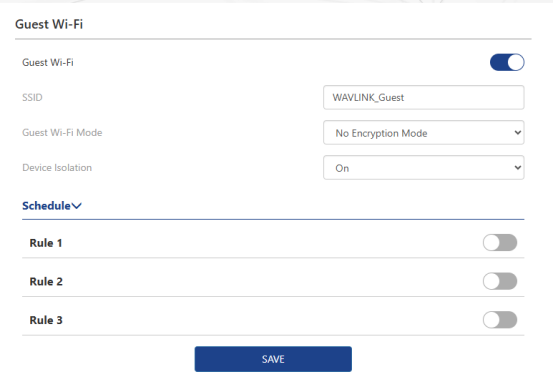Open the Guest Wi-Fi Mode dropdown
554x388 pixels.
point(423,133)
